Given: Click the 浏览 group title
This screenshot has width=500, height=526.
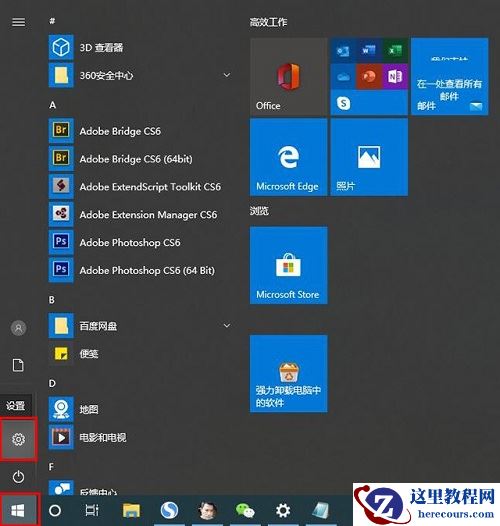Looking at the screenshot, I should tap(259, 211).
